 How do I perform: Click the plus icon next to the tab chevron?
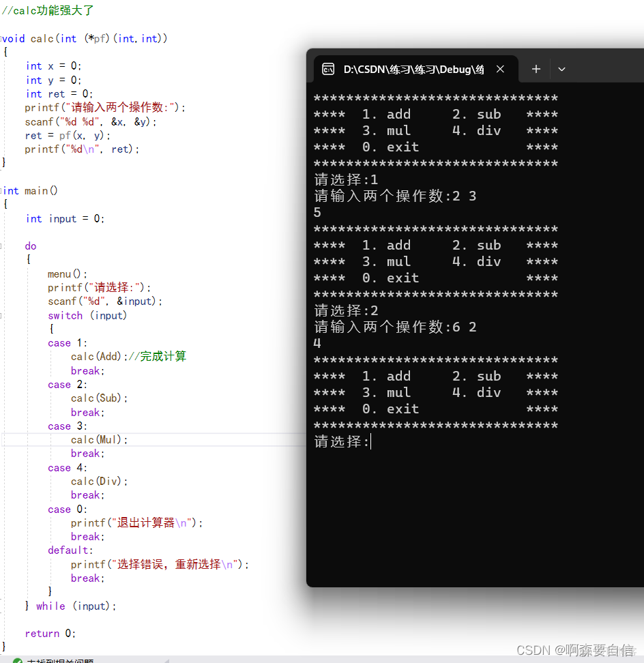[x=536, y=69]
